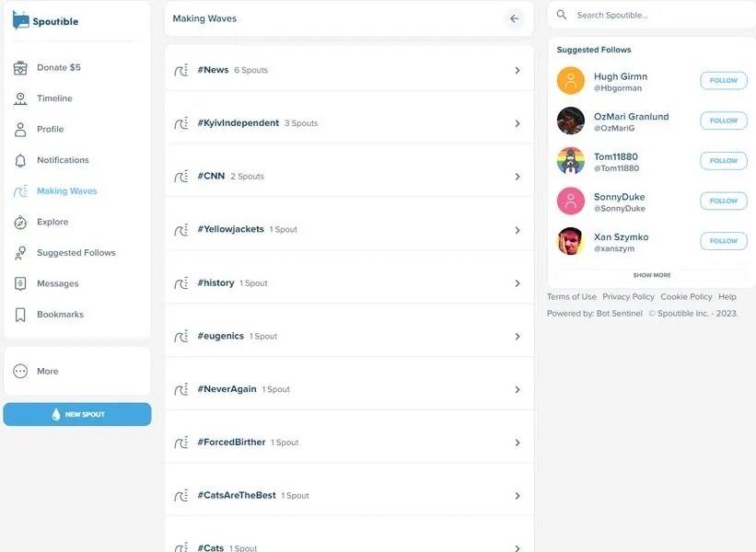Go to Timeline in sidebar menu

(54, 98)
